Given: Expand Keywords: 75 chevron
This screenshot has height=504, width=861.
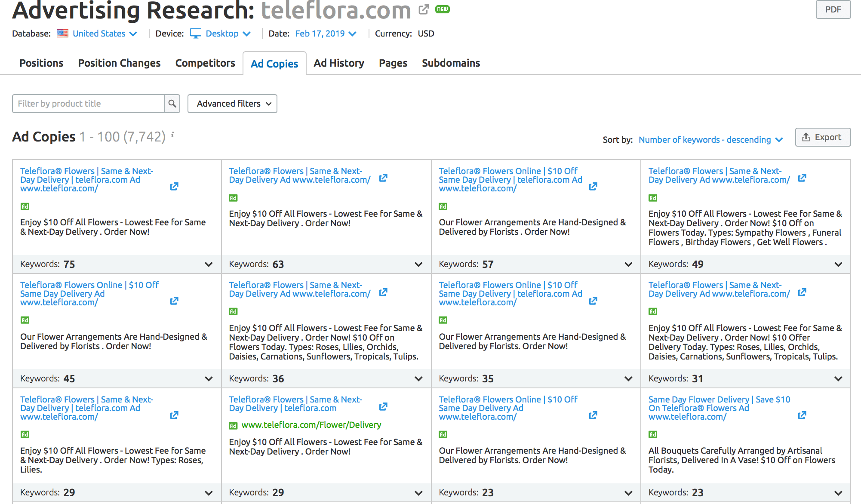Looking at the screenshot, I should point(209,264).
